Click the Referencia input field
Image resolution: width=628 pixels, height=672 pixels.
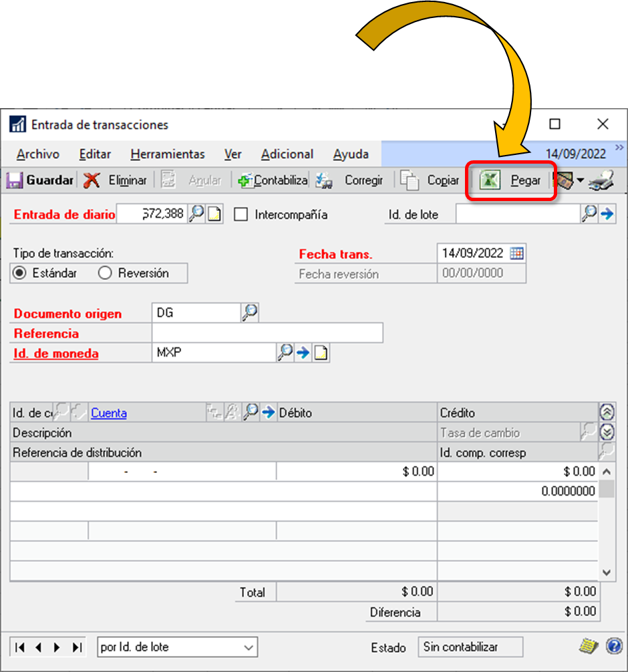tap(267, 333)
